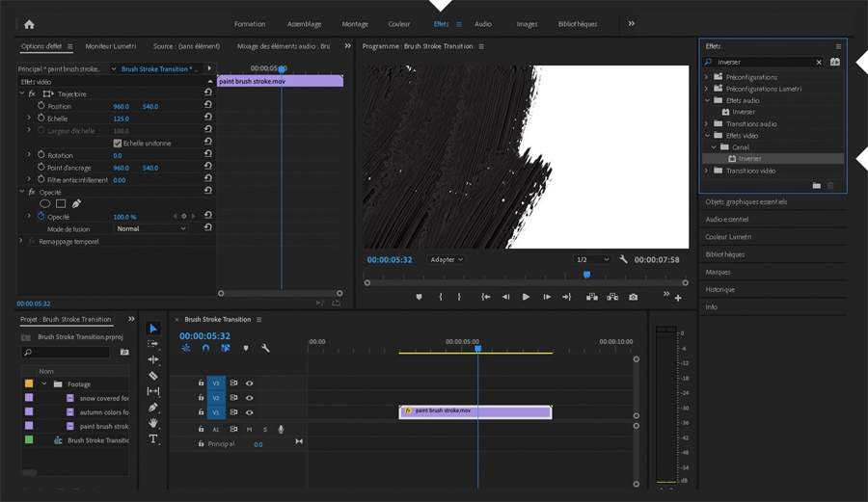Open timeline display settings wrench icon
Screen dimensions: 868x502
tap(265, 349)
